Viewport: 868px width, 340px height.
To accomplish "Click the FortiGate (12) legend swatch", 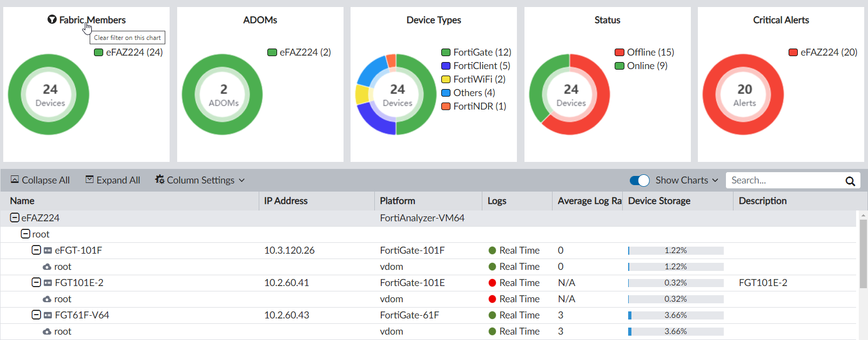I will click(x=446, y=52).
